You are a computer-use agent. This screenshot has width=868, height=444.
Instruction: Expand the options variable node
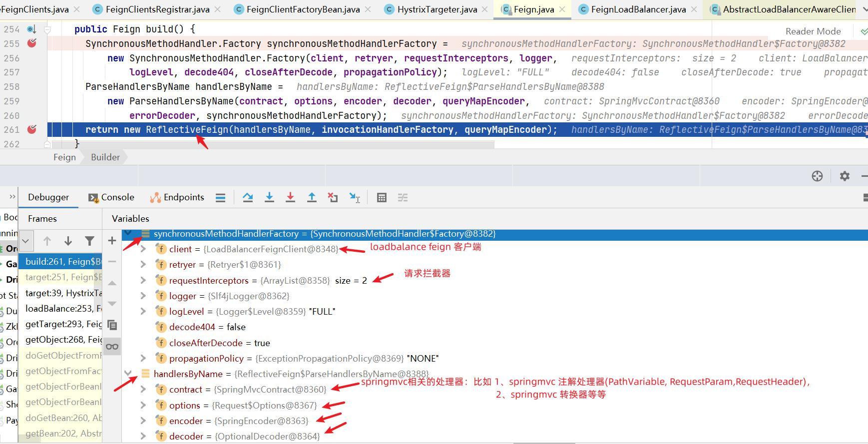(143, 405)
